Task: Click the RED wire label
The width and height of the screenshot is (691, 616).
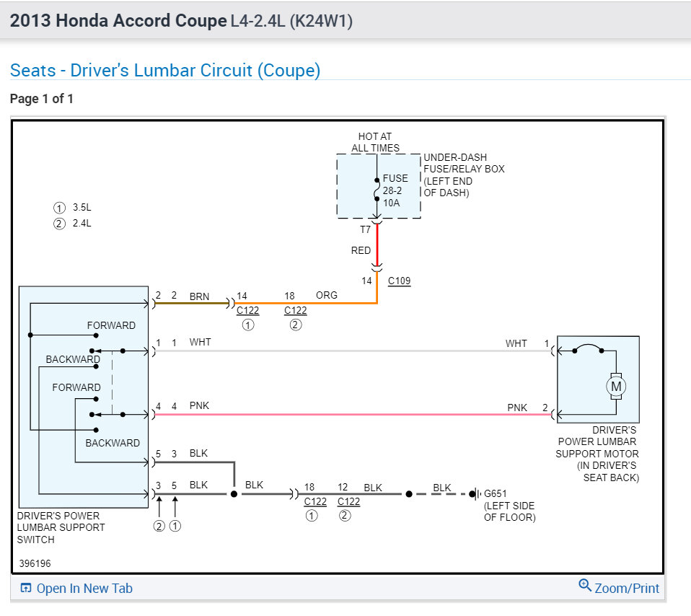Action: point(361,250)
